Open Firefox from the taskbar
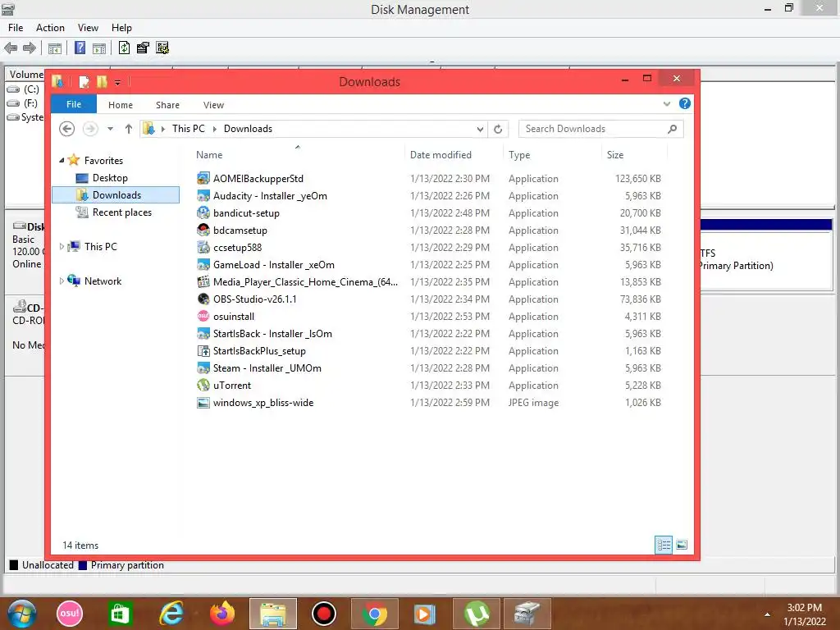 [x=221, y=614]
